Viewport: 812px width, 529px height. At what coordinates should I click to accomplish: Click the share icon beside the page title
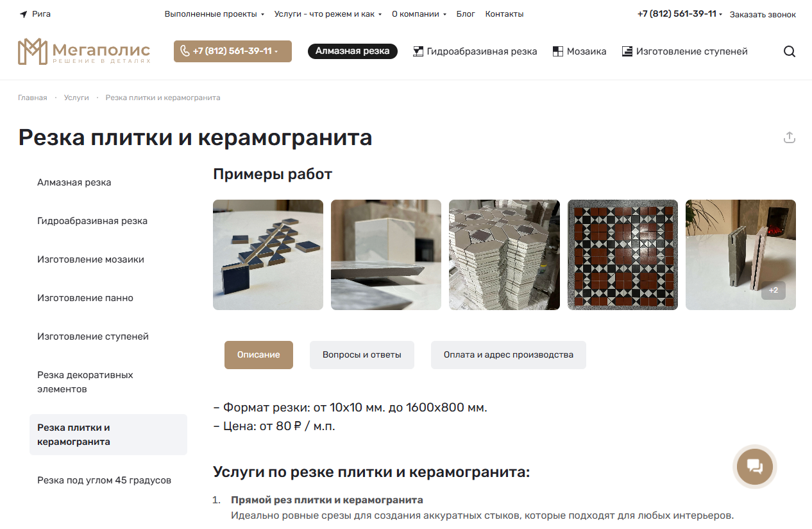(x=790, y=137)
